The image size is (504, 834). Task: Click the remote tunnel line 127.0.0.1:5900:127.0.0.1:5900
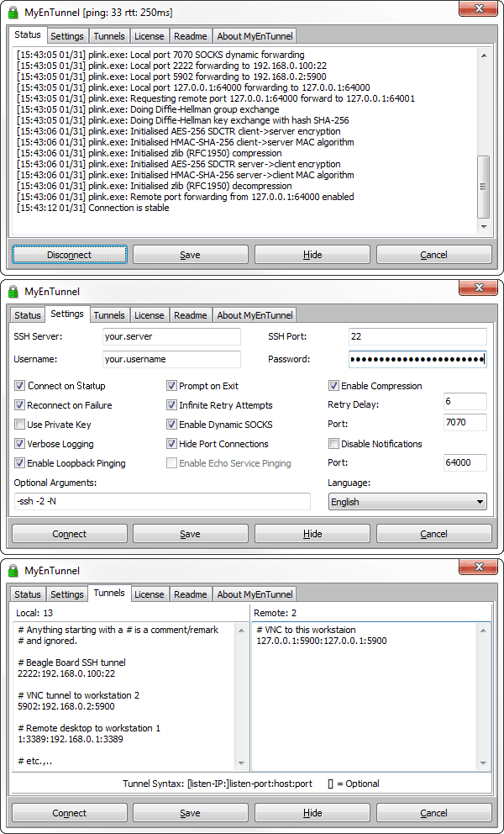pyautogui.click(x=322, y=641)
